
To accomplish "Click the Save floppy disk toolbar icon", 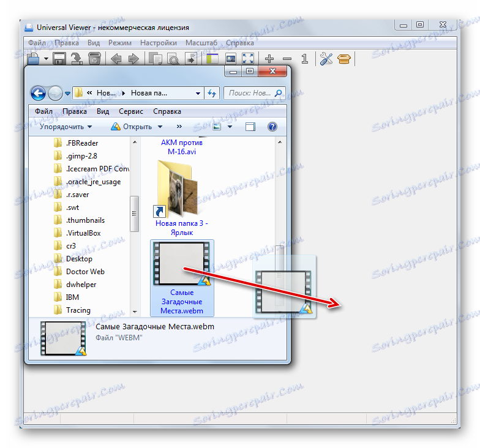I will [x=59, y=59].
